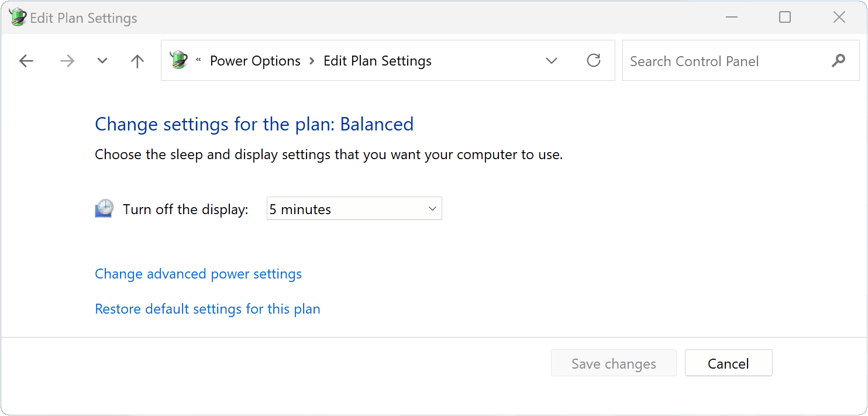Open the recent locations chevron
The width and height of the screenshot is (868, 416).
click(102, 61)
